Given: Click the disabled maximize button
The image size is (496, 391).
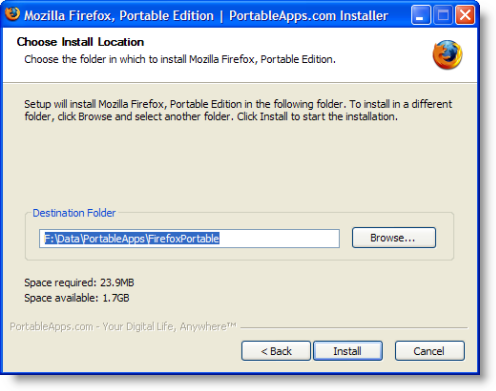Looking at the screenshot, I should click(x=443, y=15).
